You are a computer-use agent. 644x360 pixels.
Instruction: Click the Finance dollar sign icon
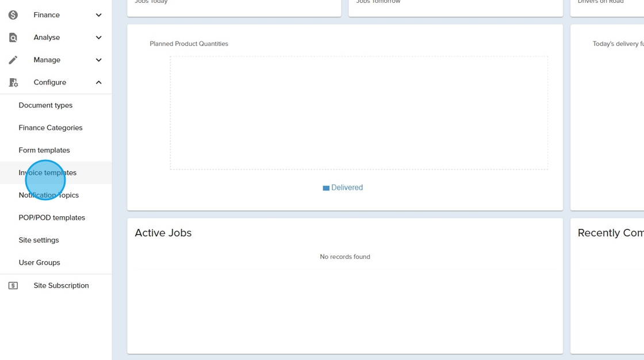13,15
